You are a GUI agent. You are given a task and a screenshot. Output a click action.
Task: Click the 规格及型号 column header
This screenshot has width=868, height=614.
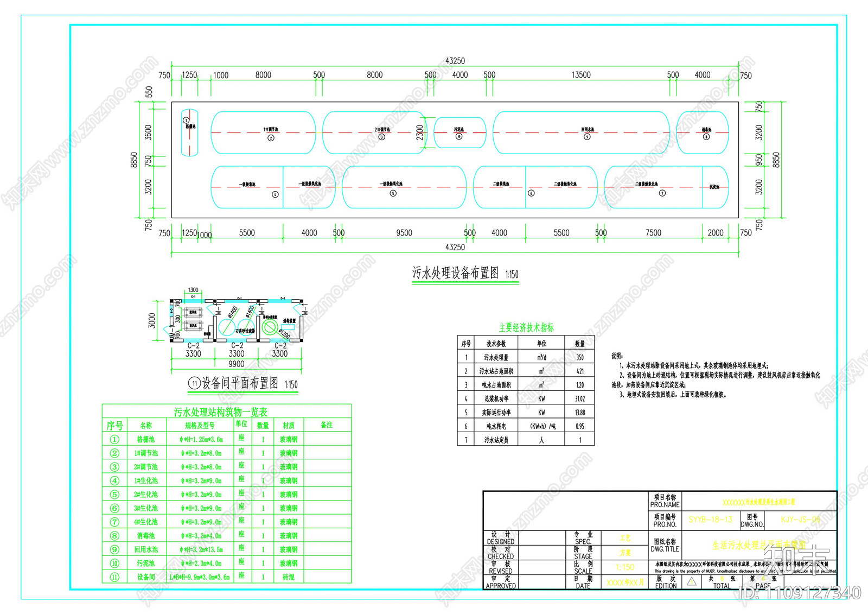pos(200,426)
